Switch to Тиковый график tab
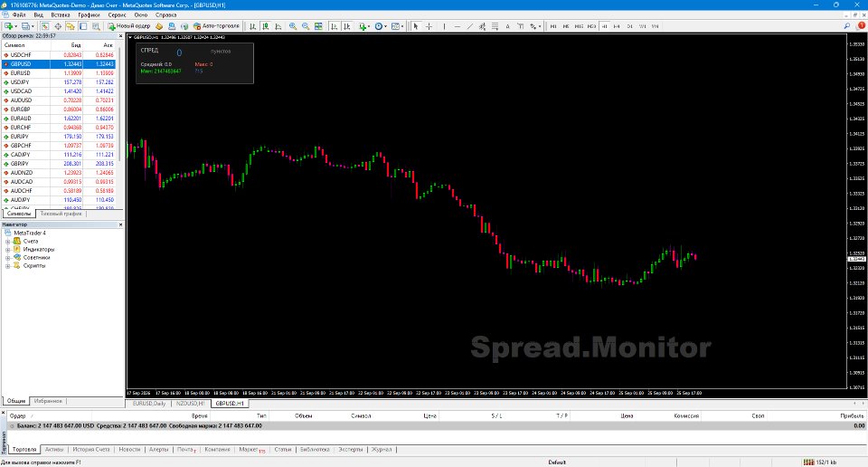 click(x=61, y=214)
